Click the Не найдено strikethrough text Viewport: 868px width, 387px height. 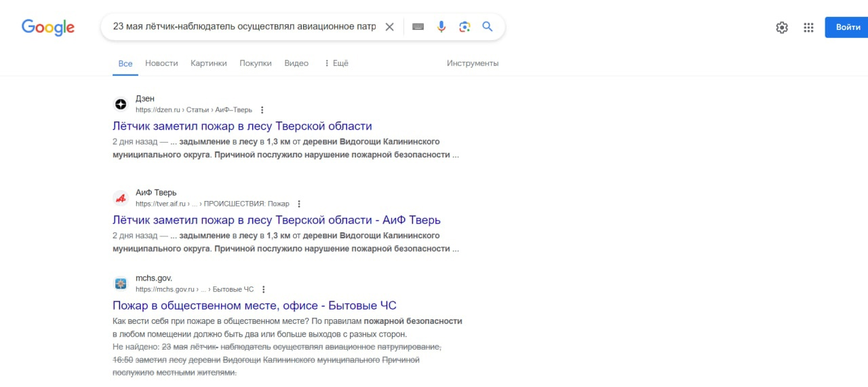[277, 360]
